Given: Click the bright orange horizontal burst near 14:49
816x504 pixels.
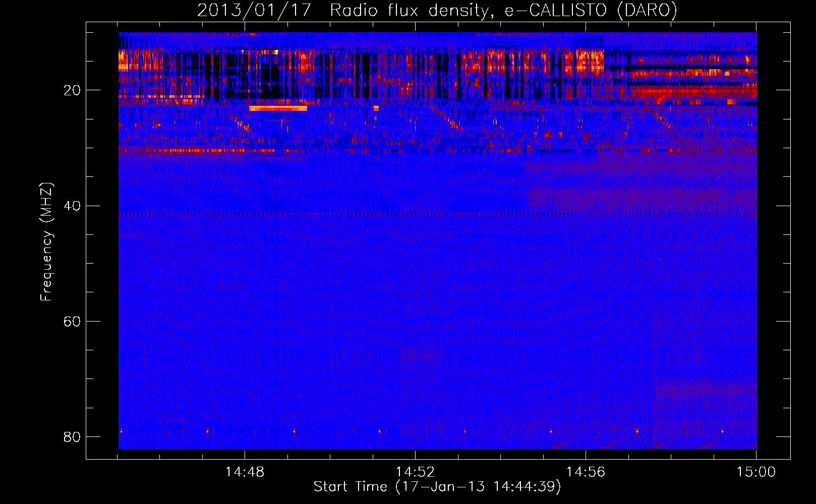Looking at the screenshot, I should (278, 108).
